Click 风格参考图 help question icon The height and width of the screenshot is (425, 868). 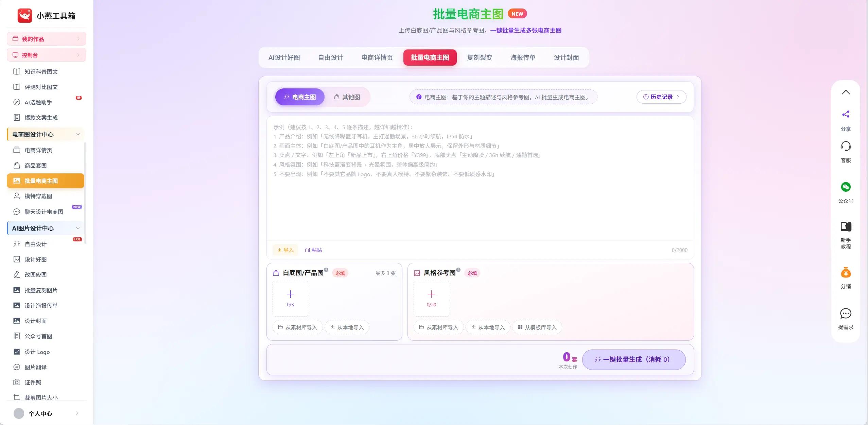tap(458, 270)
